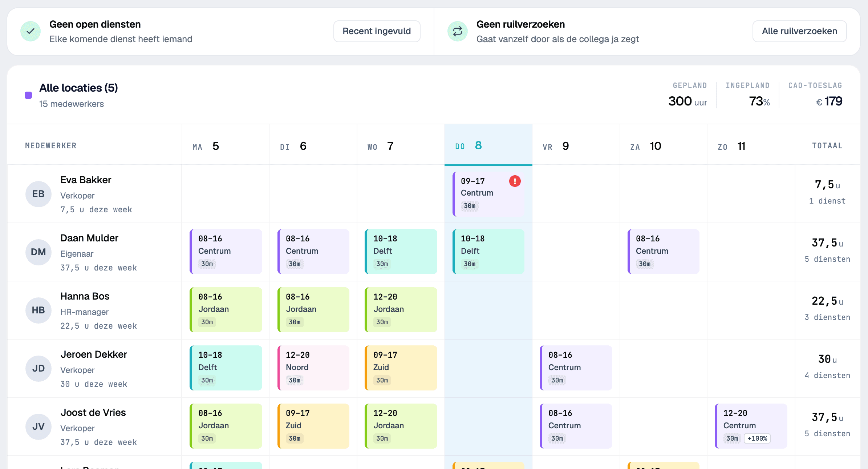This screenshot has width=868, height=469.
Task: Open Hanna Bos's HB avatar
Action: (x=38, y=310)
